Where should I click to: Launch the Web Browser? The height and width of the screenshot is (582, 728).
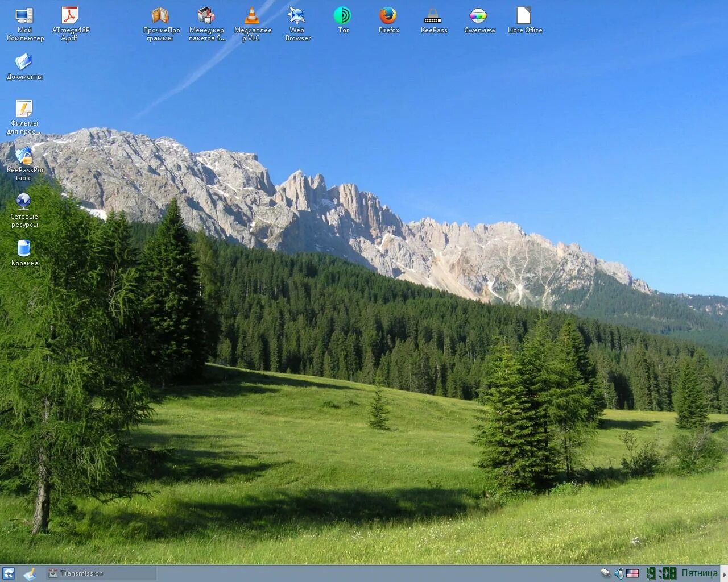coord(297,15)
